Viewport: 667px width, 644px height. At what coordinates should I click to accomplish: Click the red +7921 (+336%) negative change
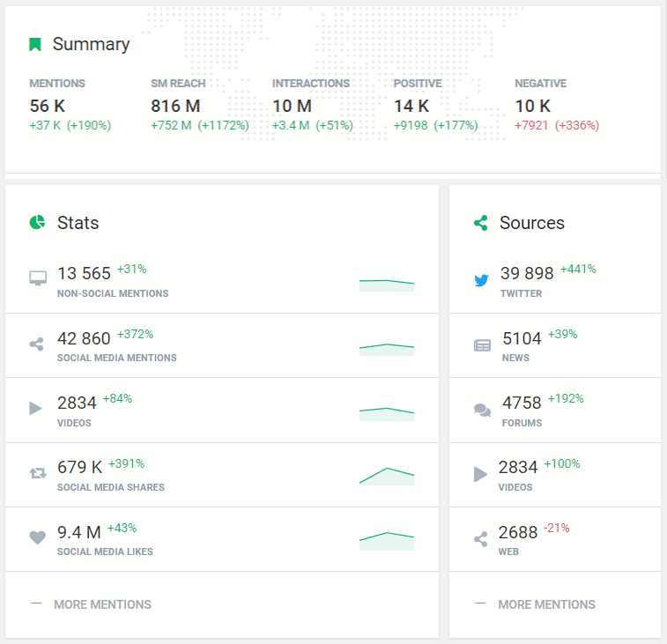tap(557, 125)
